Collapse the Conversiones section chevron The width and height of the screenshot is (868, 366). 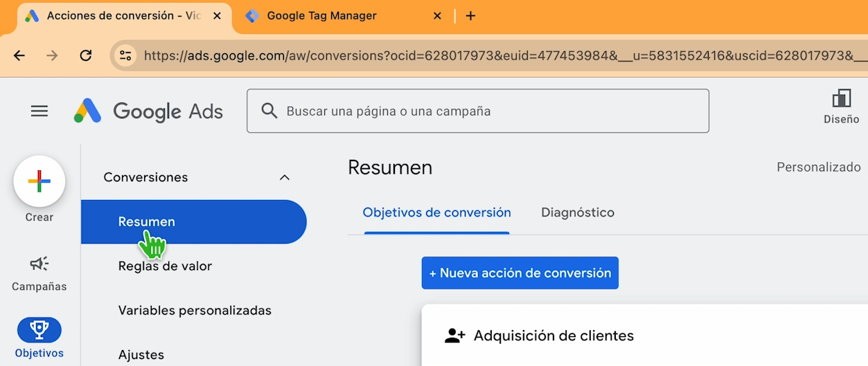click(x=284, y=178)
